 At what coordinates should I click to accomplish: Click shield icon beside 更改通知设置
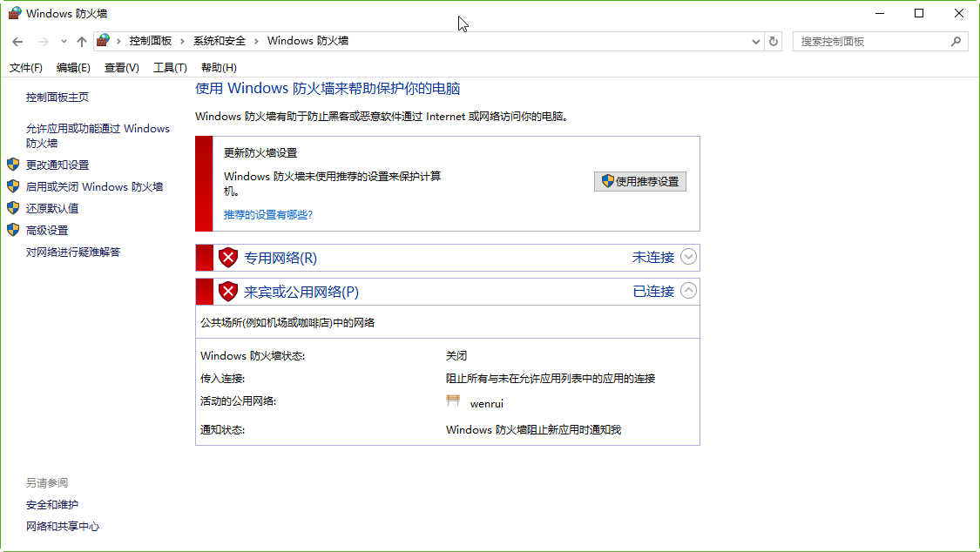pos(13,165)
